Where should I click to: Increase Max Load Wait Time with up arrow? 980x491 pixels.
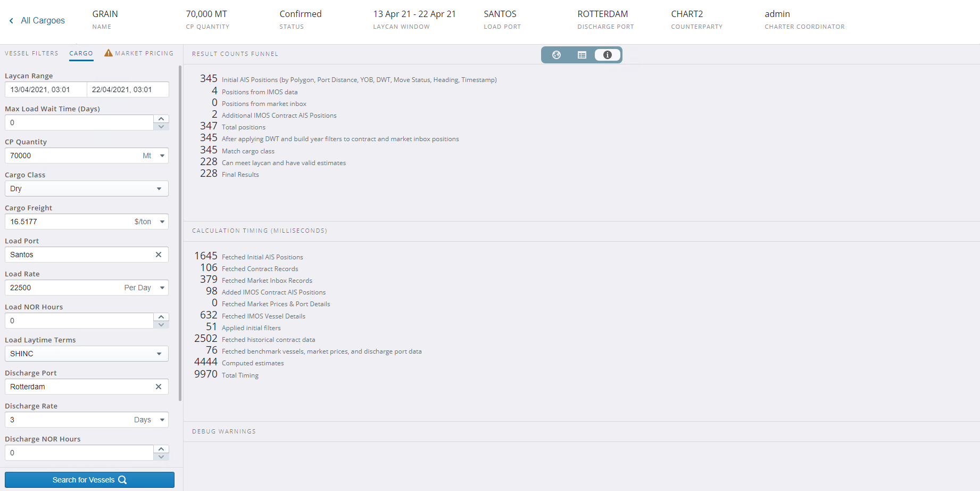[161, 118]
